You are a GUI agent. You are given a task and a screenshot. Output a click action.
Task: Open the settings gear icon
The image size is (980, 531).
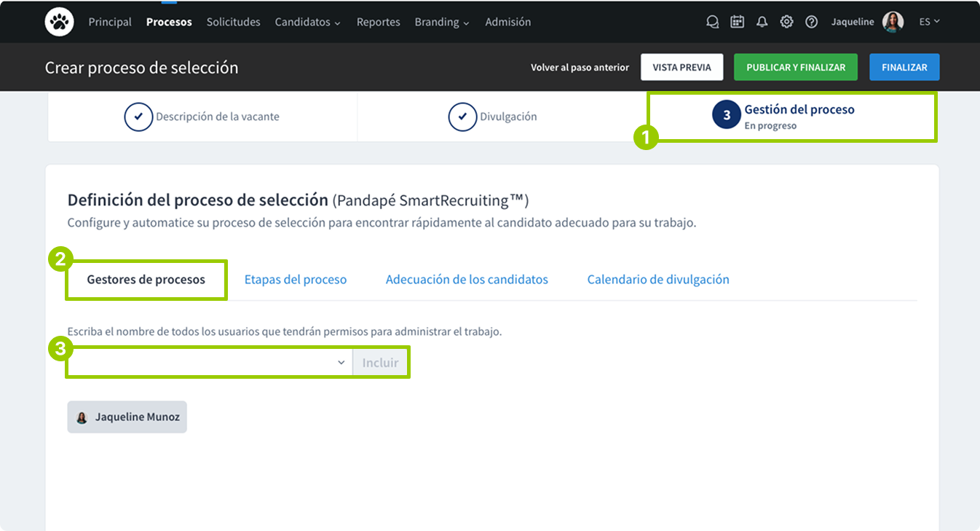(786, 21)
